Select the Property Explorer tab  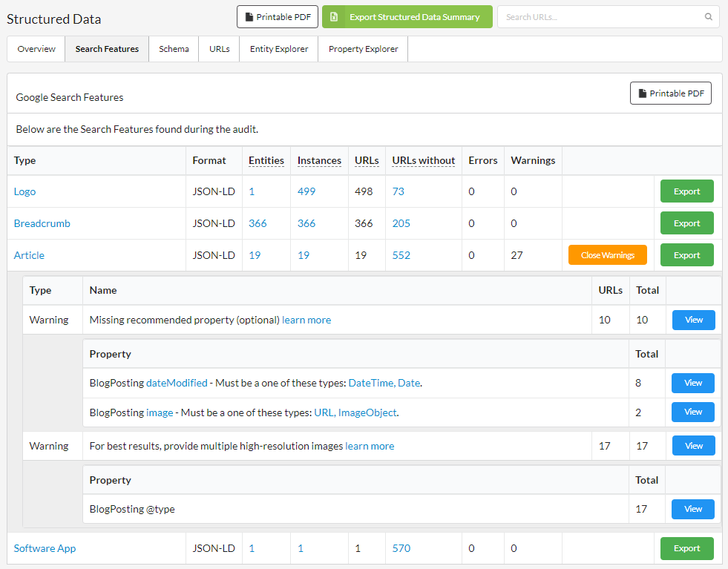pyautogui.click(x=362, y=48)
